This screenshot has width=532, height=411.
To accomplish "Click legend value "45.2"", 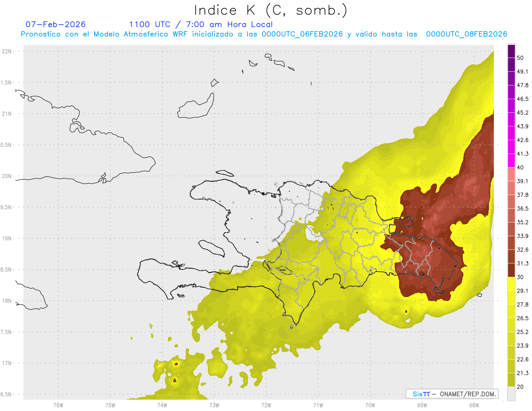I will 523,113.
